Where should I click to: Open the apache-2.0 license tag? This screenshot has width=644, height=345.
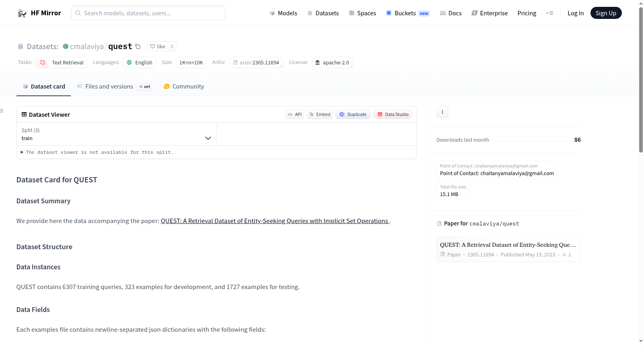pos(332,62)
